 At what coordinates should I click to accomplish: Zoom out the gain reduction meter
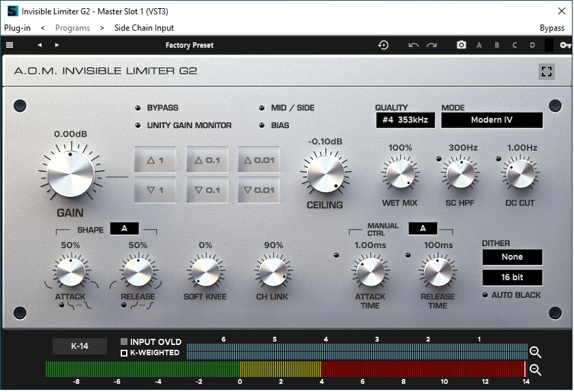[535, 352]
